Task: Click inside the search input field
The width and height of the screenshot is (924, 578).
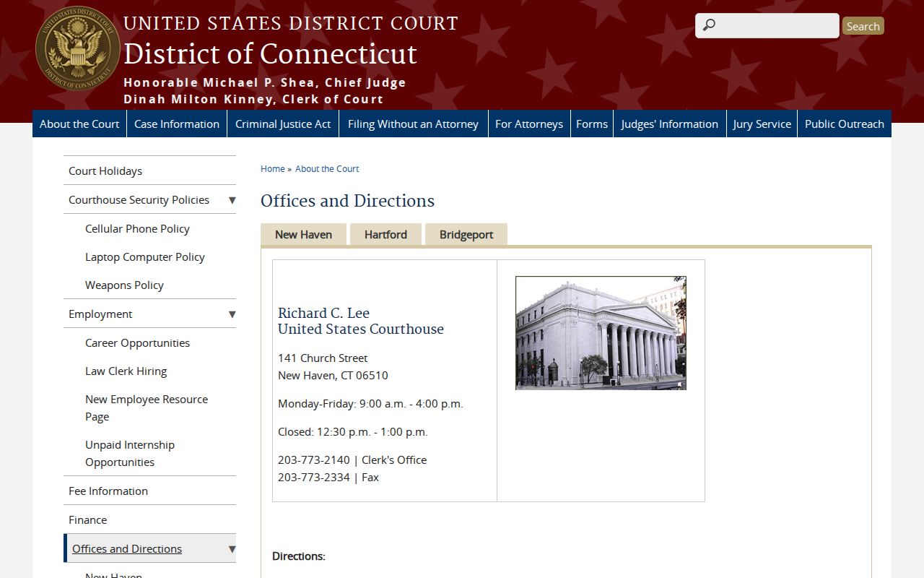Action: coord(767,25)
